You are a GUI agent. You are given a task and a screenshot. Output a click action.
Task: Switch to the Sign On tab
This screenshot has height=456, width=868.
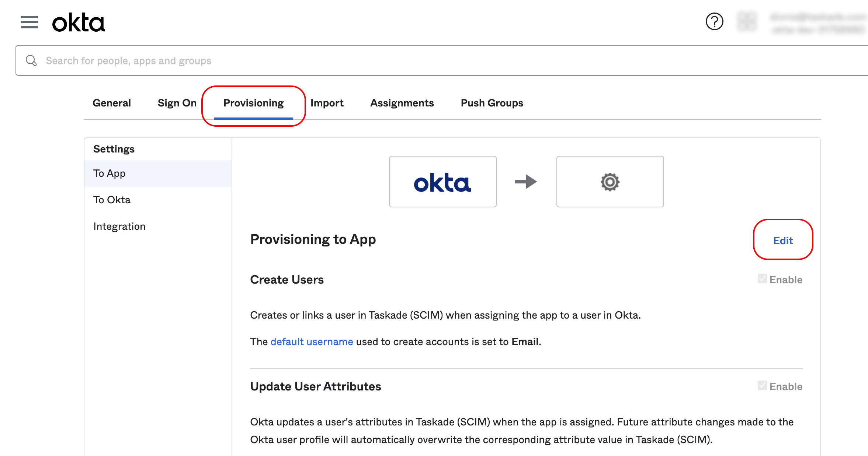coord(177,103)
